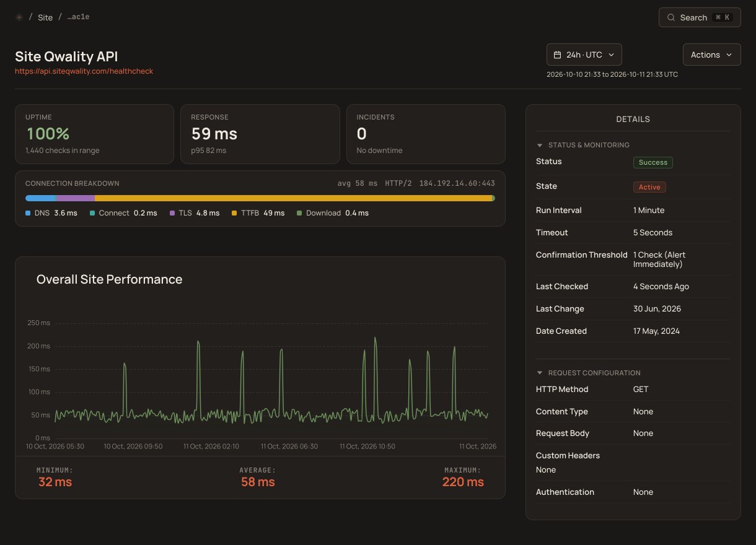Image resolution: width=756 pixels, height=545 pixels.
Task: Click the Overall Site Performance heading
Action: pos(109,279)
